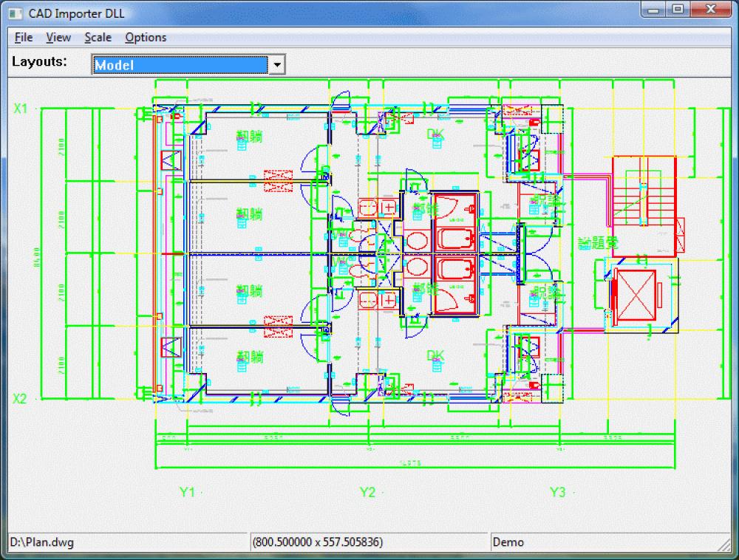Open the View menu
The image size is (739, 560).
58,37
